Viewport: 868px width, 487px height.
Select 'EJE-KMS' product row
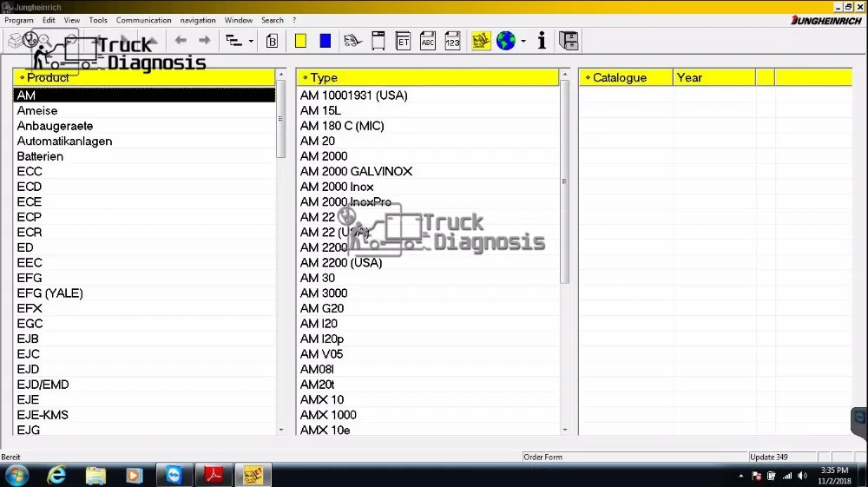pyautogui.click(x=144, y=415)
